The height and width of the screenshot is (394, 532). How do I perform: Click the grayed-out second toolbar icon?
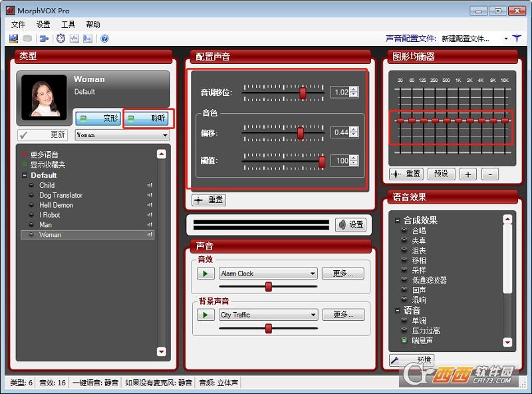[x=27, y=39]
